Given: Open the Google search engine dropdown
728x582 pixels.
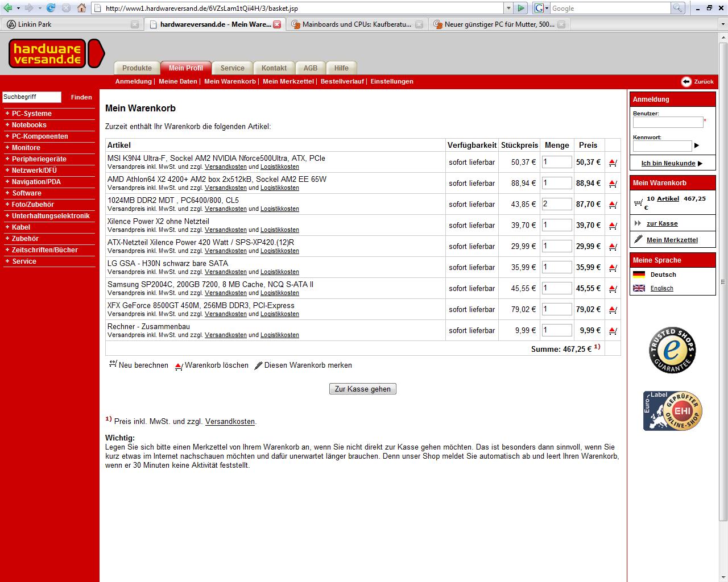Looking at the screenshot, I should click(x=547, y=8).
